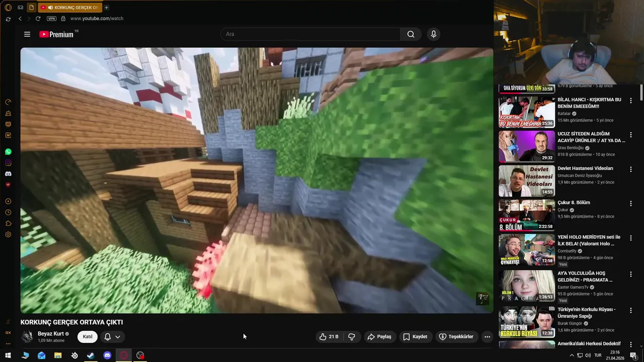Open the sidebar three-dots setup menu

tap(8, 343)
